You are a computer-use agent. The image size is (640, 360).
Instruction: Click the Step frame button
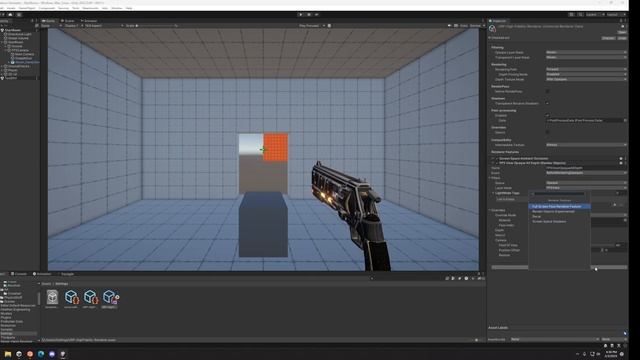click(317, 15)
